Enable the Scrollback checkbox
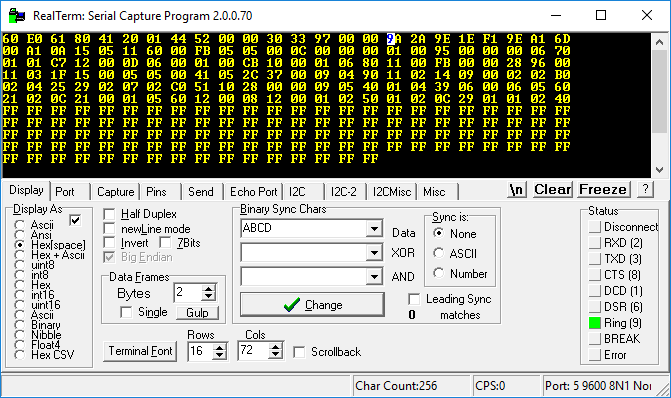671x398 pixels. (x=299, y=352)
